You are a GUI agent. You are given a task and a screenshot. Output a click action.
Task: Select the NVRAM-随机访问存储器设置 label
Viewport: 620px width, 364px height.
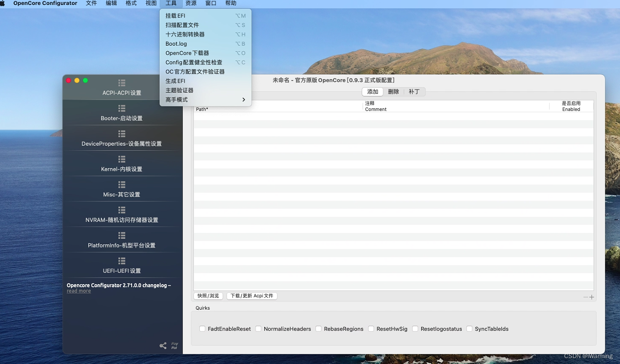point(122,220)
